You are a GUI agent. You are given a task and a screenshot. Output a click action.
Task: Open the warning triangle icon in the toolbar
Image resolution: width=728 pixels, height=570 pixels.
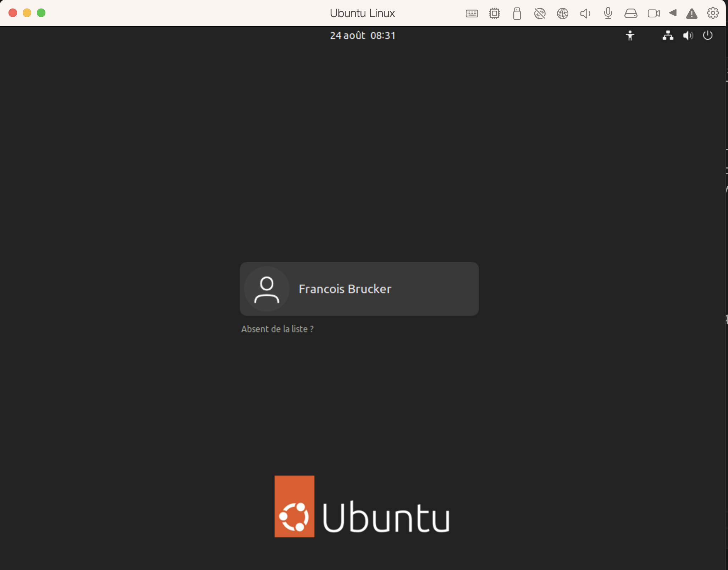pos(691,13)
